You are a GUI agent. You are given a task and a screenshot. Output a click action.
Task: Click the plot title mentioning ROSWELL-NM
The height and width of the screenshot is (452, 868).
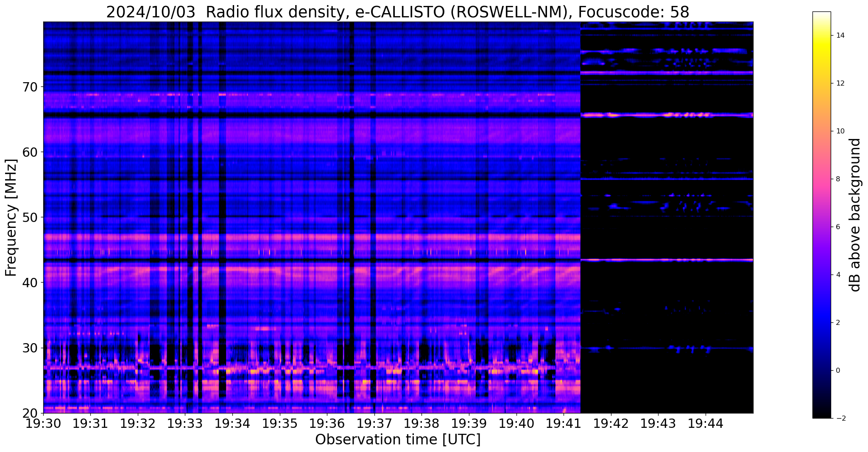(x=398, y=12)
